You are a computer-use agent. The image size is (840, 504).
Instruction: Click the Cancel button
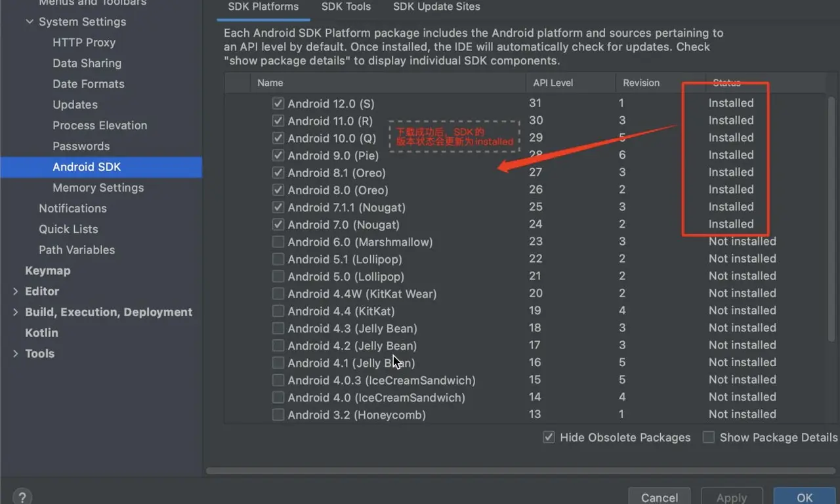pos(660,496)
